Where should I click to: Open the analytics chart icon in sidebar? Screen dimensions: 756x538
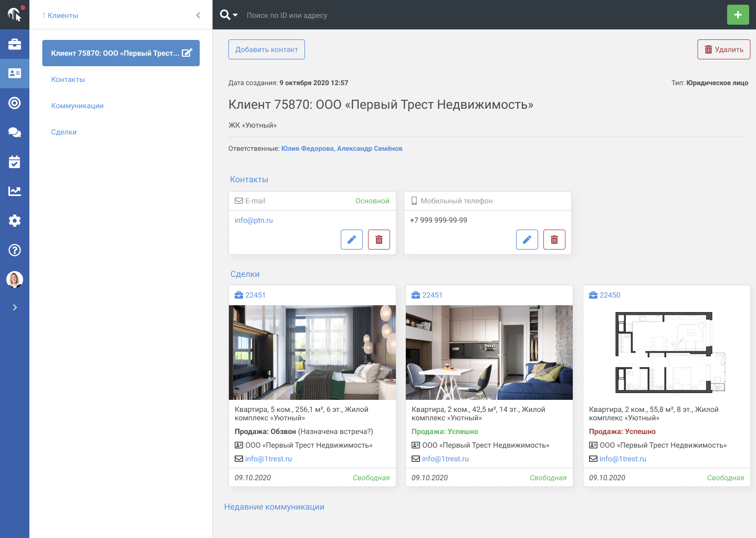coord(15,191)
